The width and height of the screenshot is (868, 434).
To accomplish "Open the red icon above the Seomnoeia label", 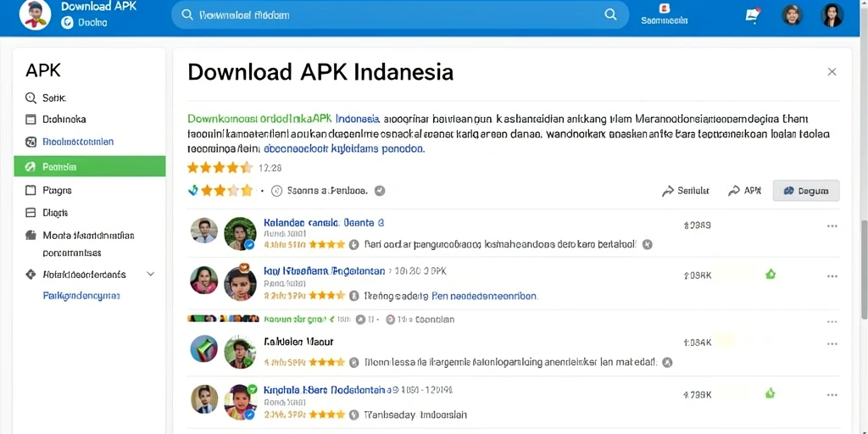I will point(665,8).
